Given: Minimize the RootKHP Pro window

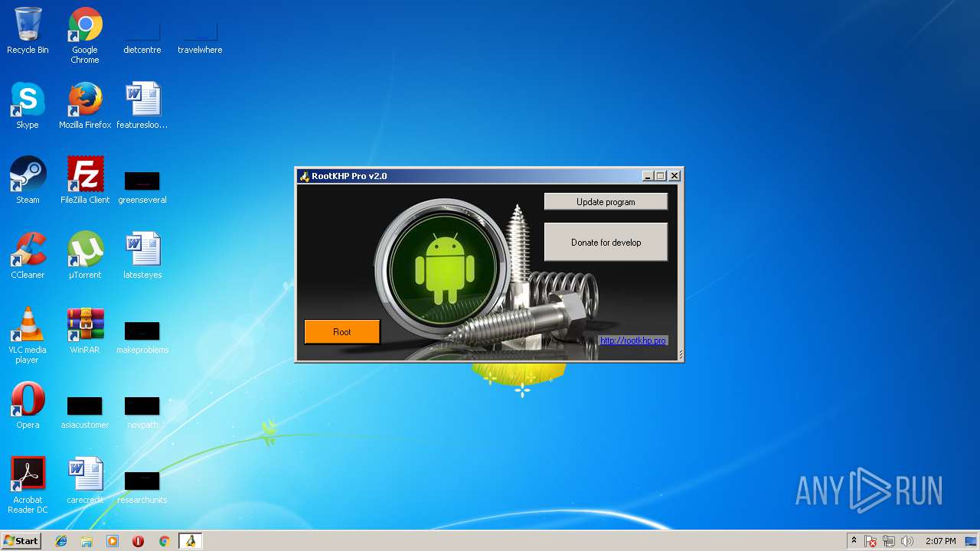Looking at the screenshot, I should click(648, 176).
